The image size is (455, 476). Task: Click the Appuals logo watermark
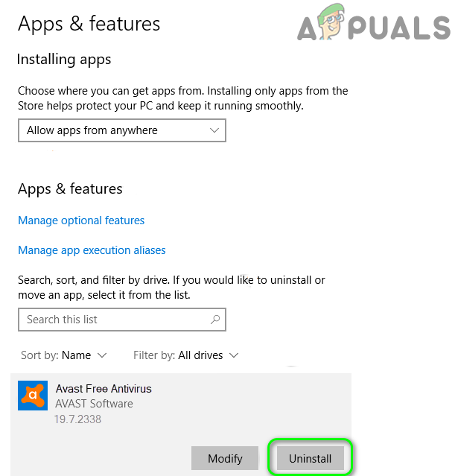point(373,23)
